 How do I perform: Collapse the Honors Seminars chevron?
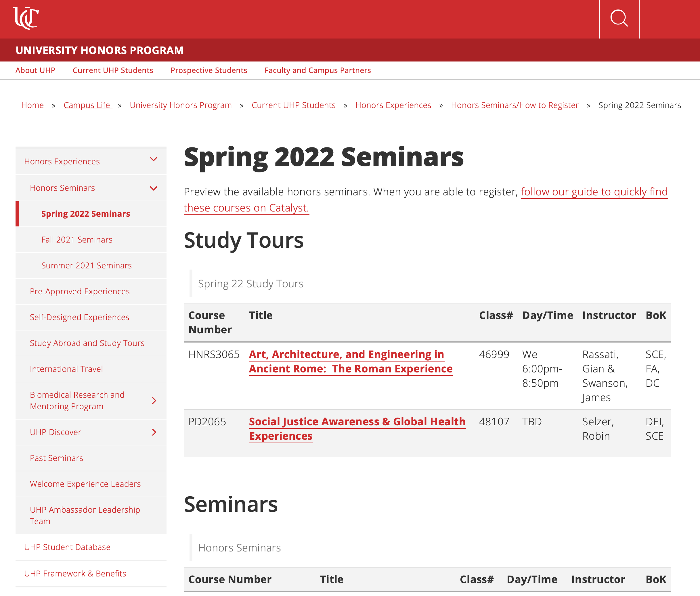[x=153, y=188]
